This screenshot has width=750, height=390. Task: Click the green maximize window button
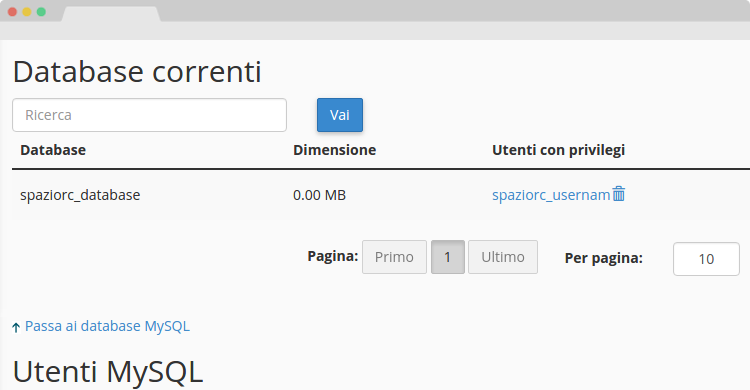[41, 12]
